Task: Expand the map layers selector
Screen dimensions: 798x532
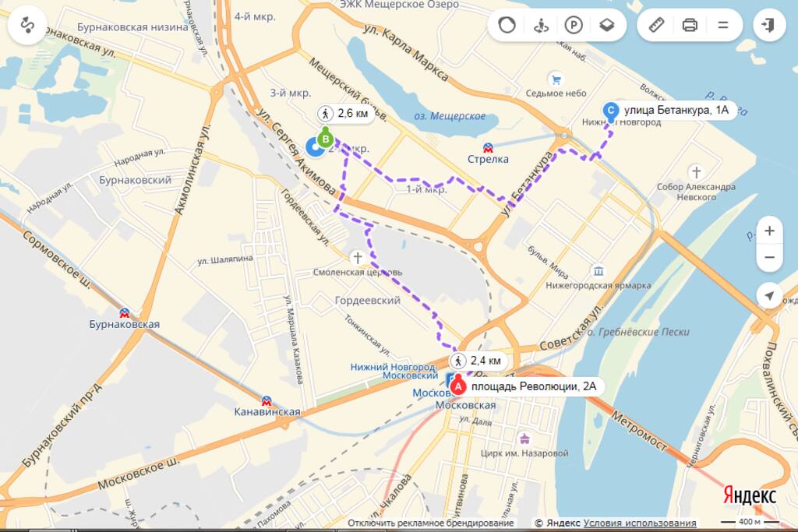Action: 606,24
